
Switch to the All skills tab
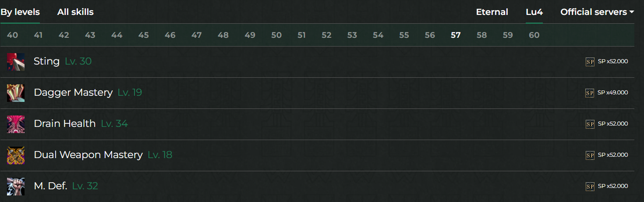(x=75, y=12)
